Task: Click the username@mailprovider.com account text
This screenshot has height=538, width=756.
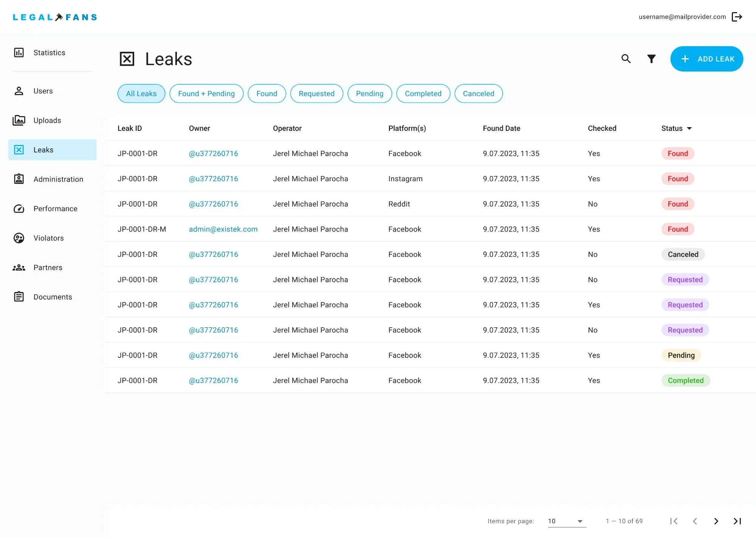Action: click(682, 17)
